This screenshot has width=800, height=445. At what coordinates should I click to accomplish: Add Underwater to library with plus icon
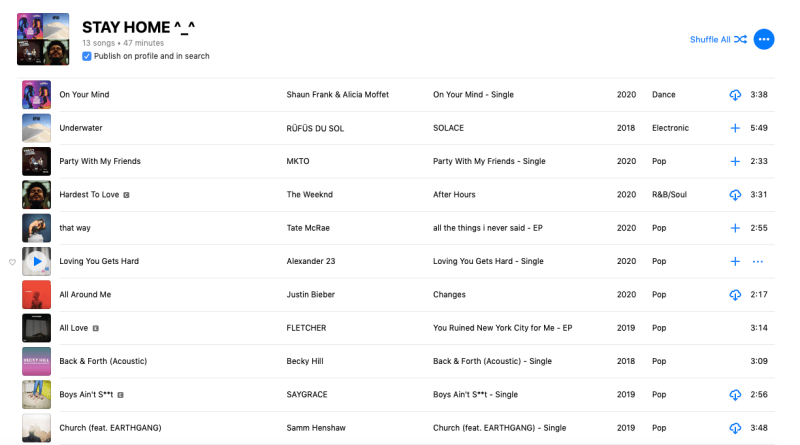click(x=735, y=128)
